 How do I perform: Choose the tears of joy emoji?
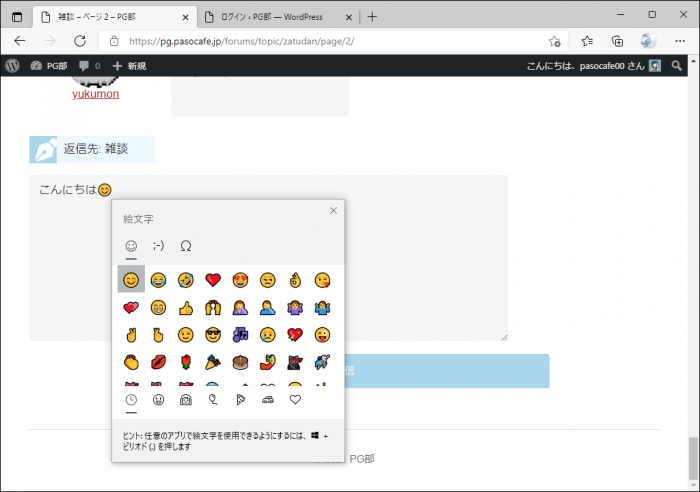coord(158,280)
